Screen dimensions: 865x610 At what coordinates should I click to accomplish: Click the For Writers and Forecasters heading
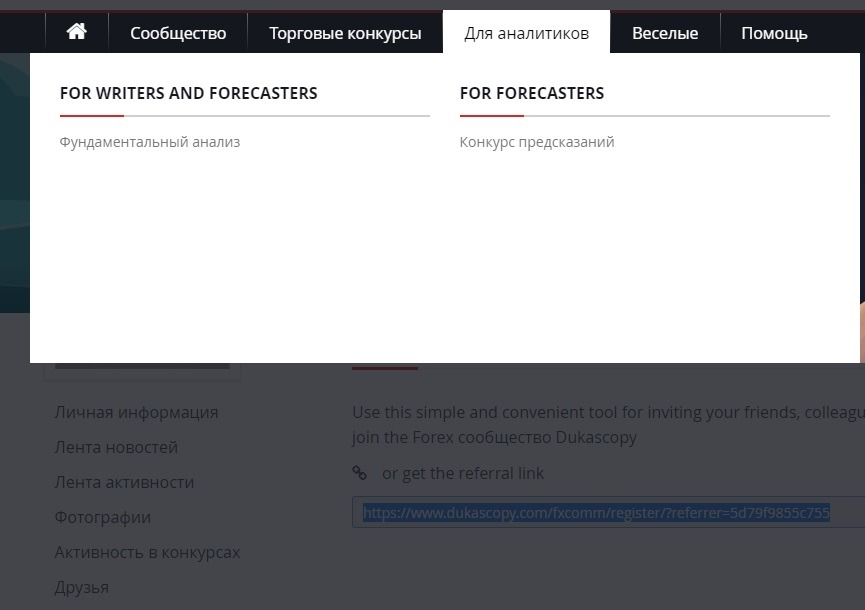point(189,93)
